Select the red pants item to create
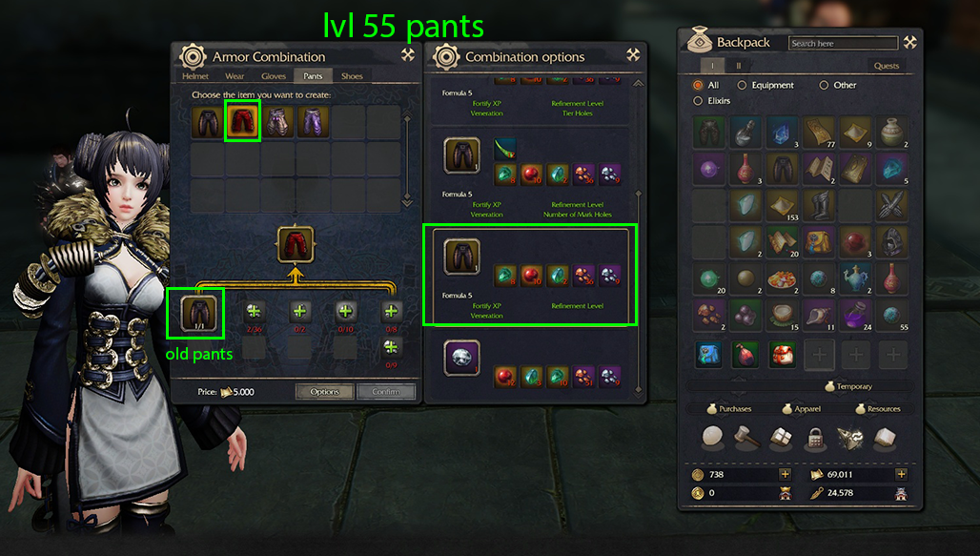Viewport: 980px width, 556px height. (x=242, y=121)
